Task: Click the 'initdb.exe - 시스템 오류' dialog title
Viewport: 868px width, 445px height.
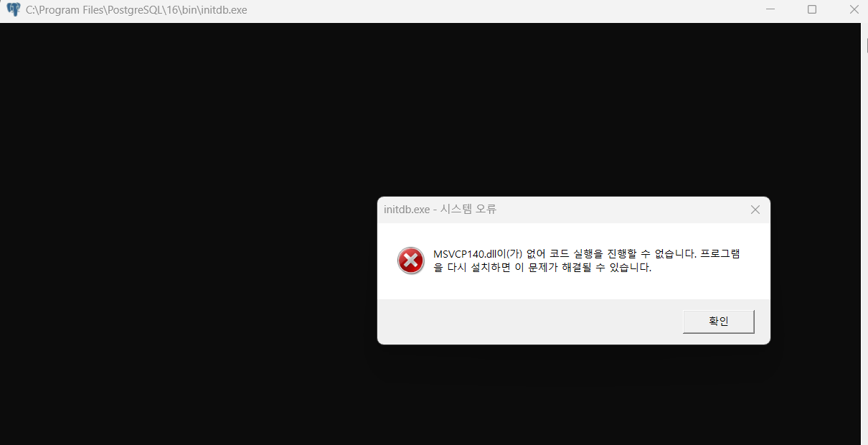Action: point(440,210)
